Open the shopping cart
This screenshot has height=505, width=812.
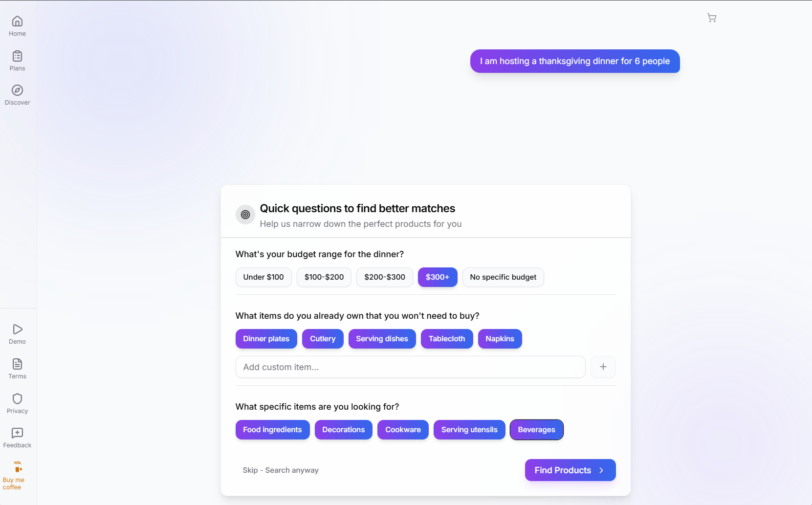coord(712,18)
